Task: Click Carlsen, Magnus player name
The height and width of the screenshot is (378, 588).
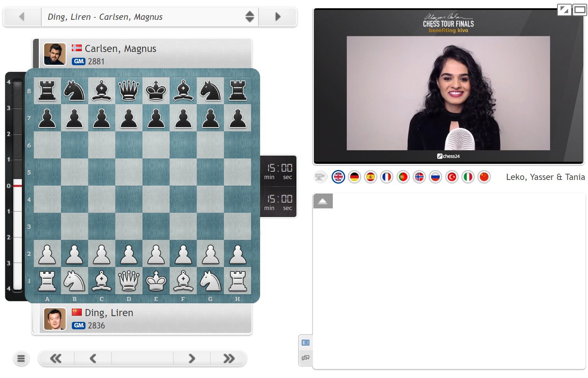Action: [x=121, y=49]
